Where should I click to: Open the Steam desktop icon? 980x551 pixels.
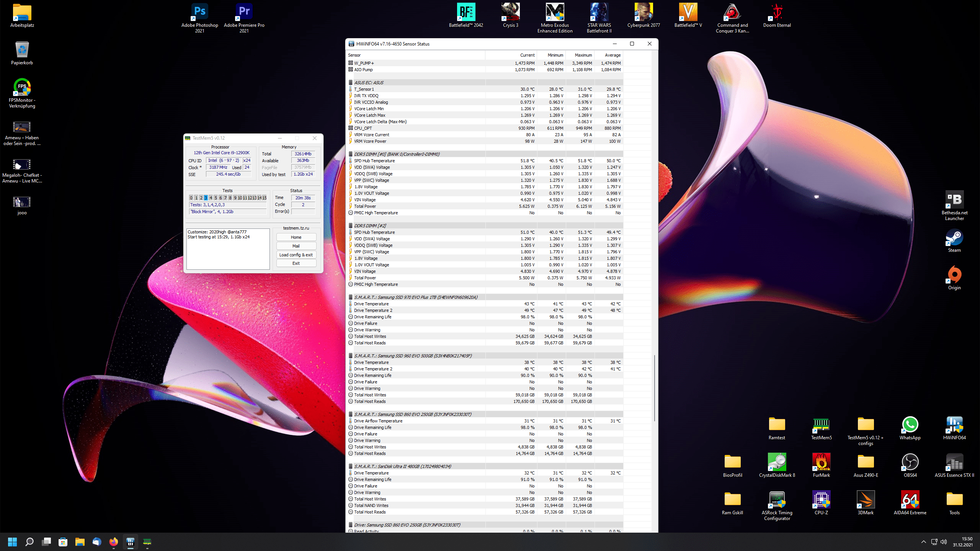tap(954, 238)
